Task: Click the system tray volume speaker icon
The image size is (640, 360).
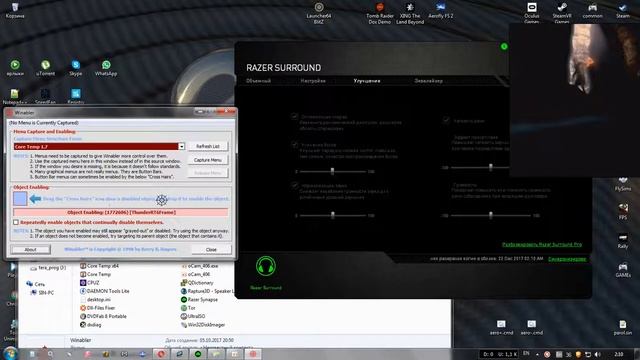Action: [x=598, y=354]
